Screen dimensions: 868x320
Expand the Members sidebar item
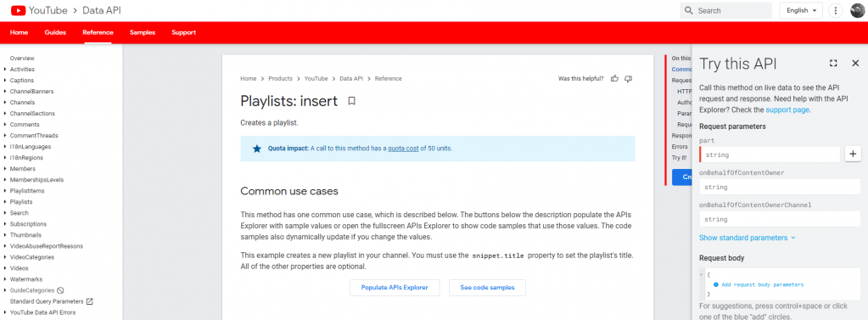click(x=5, y=169)
